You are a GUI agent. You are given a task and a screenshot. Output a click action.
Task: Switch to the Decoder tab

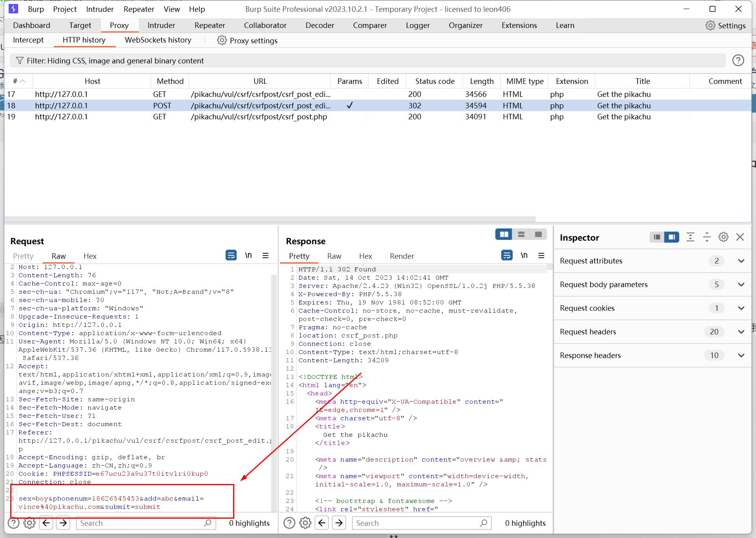(320, 25)
